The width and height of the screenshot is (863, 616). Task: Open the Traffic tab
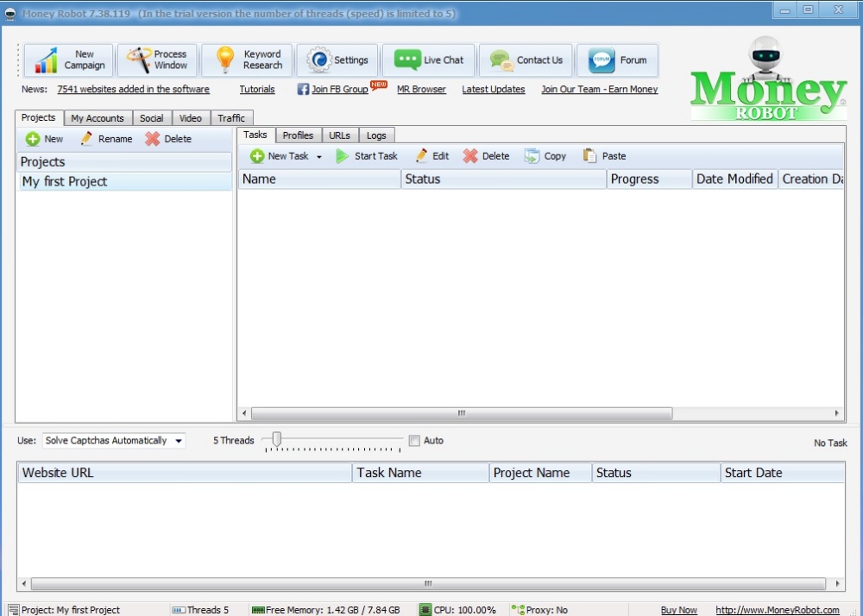231,118
